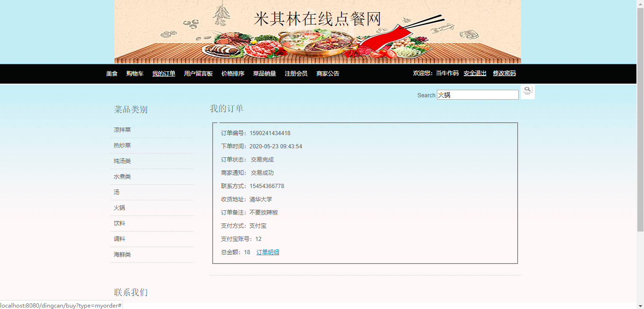Click the search magnifier icon button
644x309 pixels.
(527, 92)
